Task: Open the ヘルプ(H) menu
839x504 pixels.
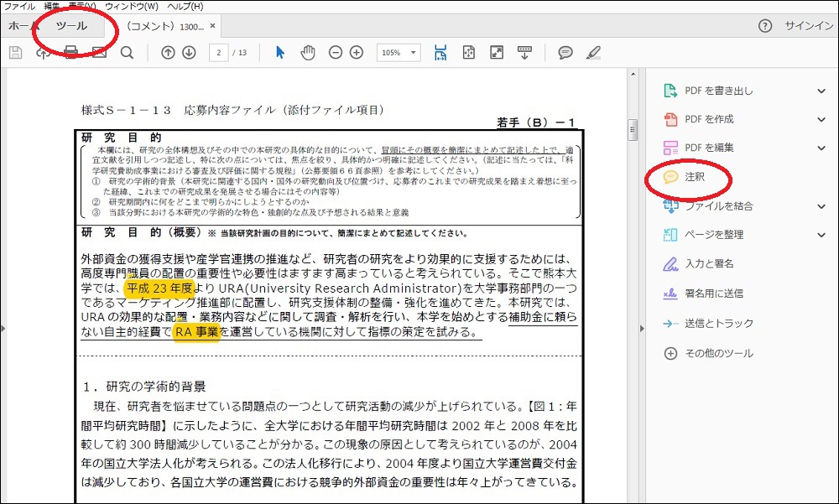Action: pyautogui.click(x=185, y=7)
